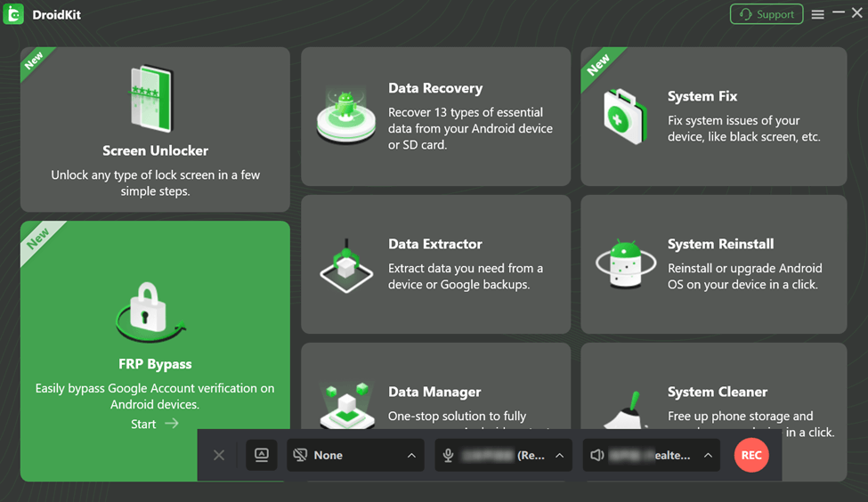Click "Extract data you need from a" text
The width and height of the screenshot is (868, 502).
[466, 269]
